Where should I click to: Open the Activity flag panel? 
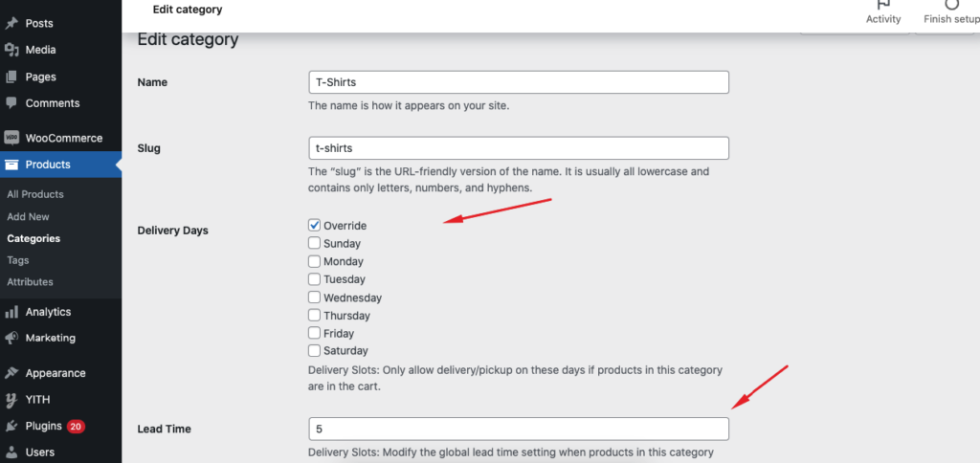tap(882, 11)
